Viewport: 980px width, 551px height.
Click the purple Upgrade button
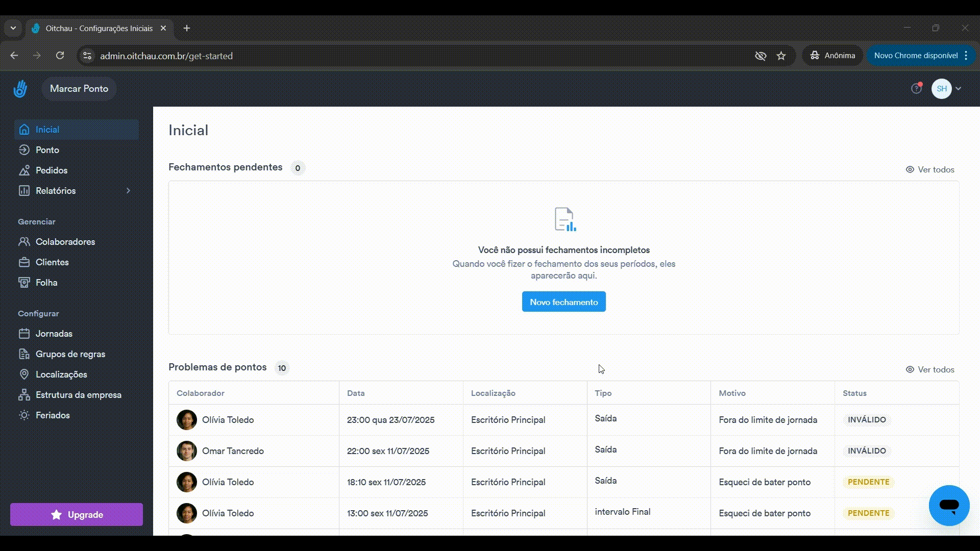77,515
